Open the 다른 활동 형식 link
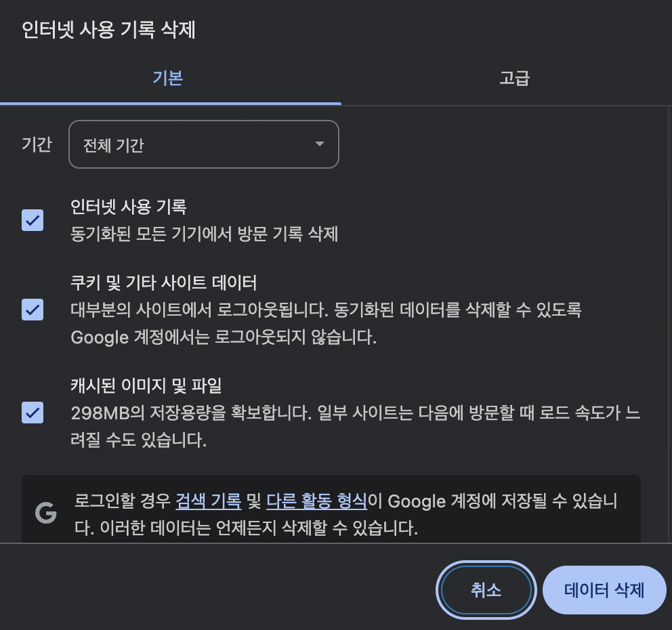The width and height of the screenshot is (672, 630). [317, 501]
